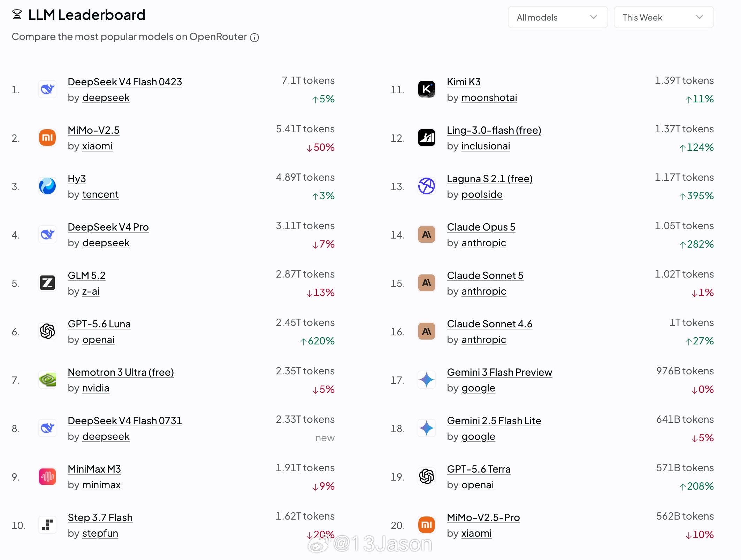The image size is (741, 560).
Task: Click the Nemotron 3 Ultra nvidia logo
Action: click(x=47, y=380)
